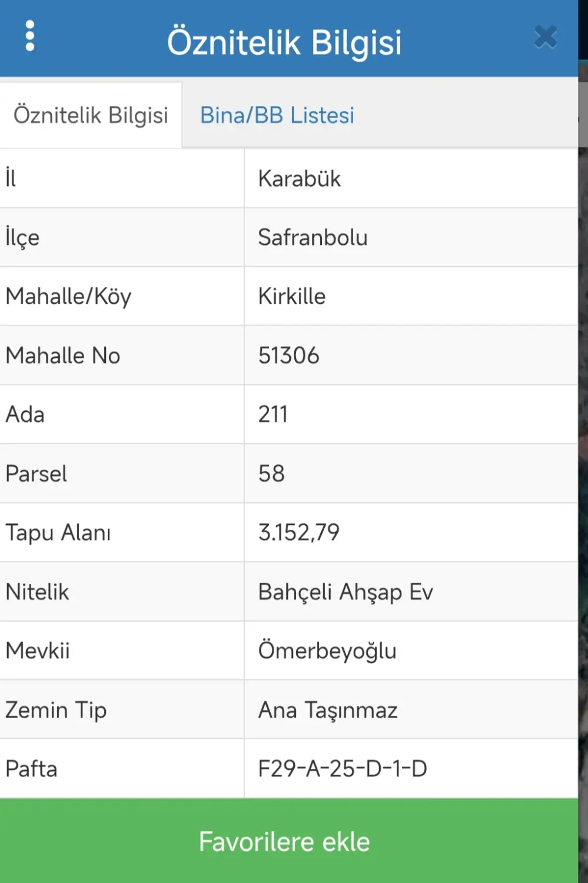Select the Ömerbeyoğlu Mevkii value
The height and width of the screenshot is (883, 588).
327,650
